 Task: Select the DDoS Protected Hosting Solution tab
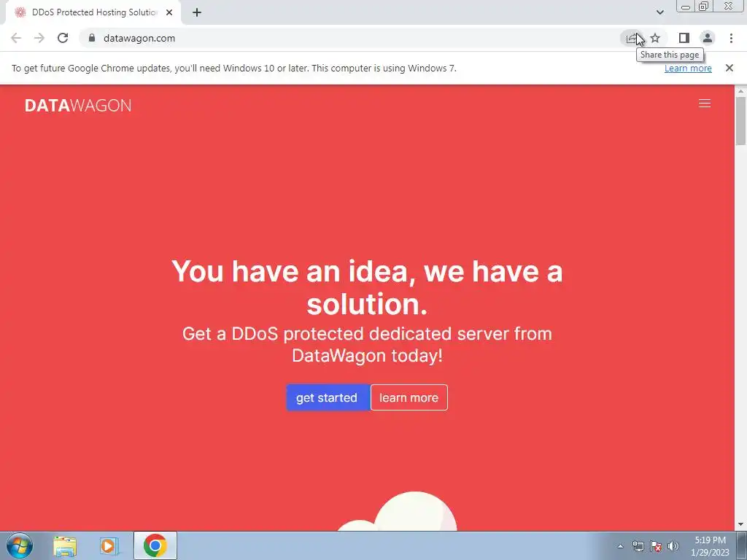[x=93, y=12]
